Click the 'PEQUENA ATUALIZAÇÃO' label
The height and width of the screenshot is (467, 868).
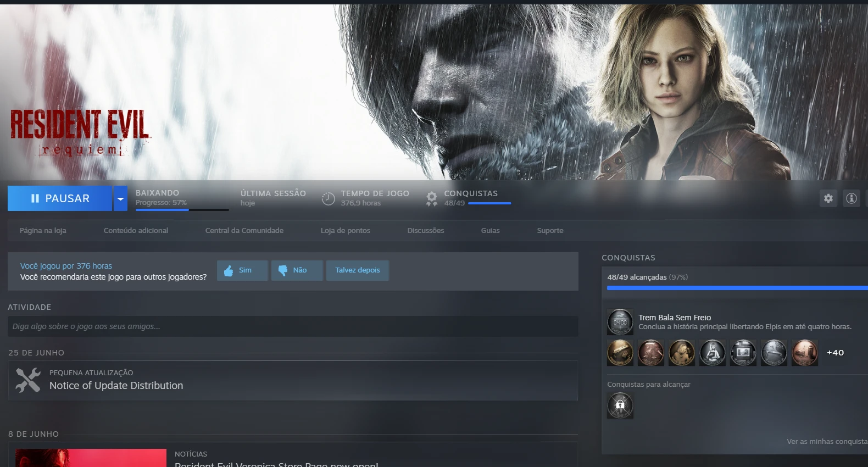click(91, 373)
